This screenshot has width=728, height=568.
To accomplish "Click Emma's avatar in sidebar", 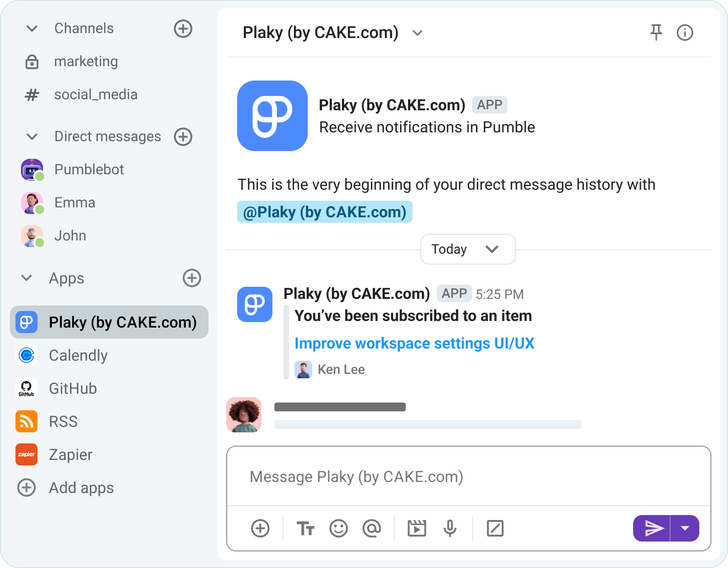I will 32,203.
